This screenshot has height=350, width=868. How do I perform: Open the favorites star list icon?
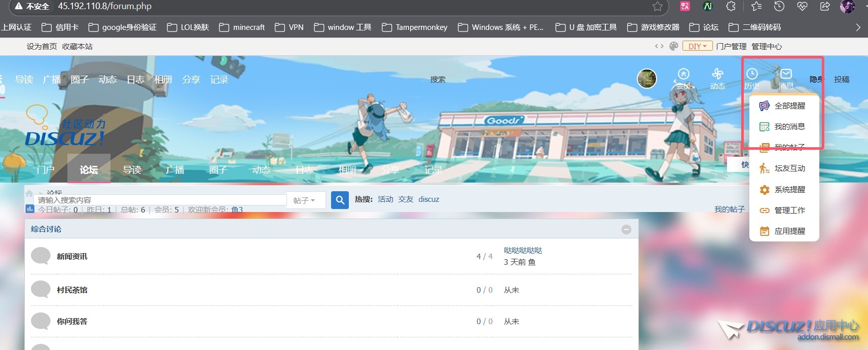[x=756, y=6]
